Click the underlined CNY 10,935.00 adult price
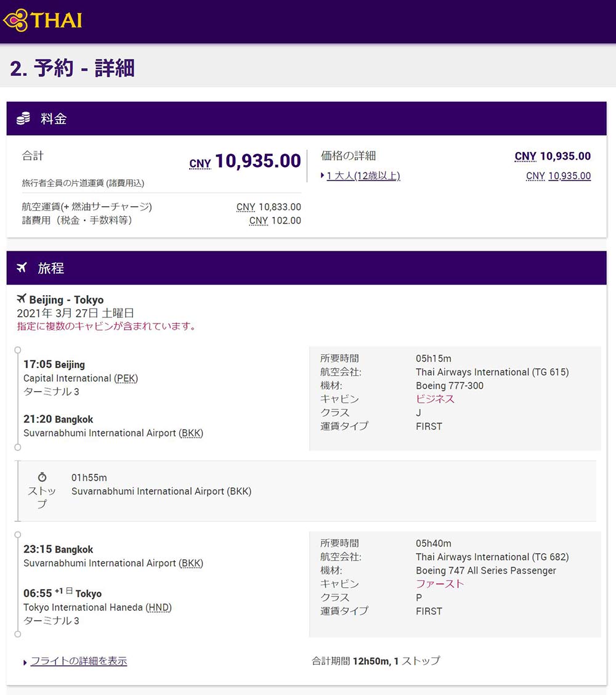 [x=558, y=176]
